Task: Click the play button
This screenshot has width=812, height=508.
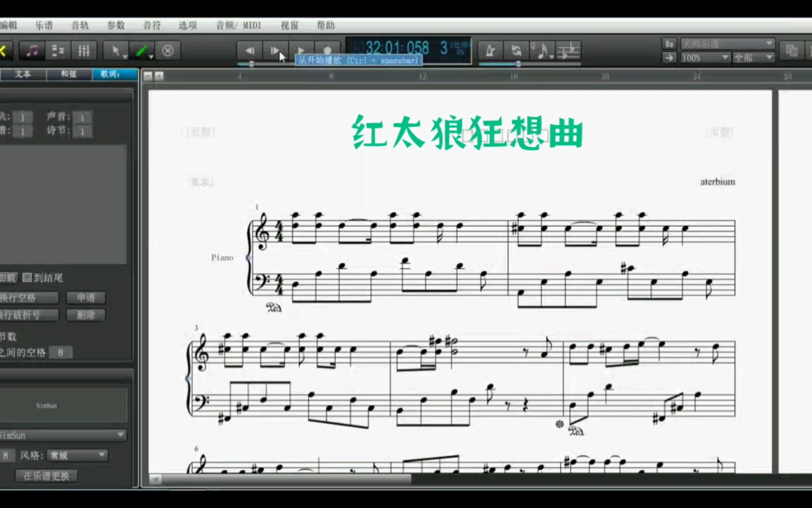Action: point(301,50)
